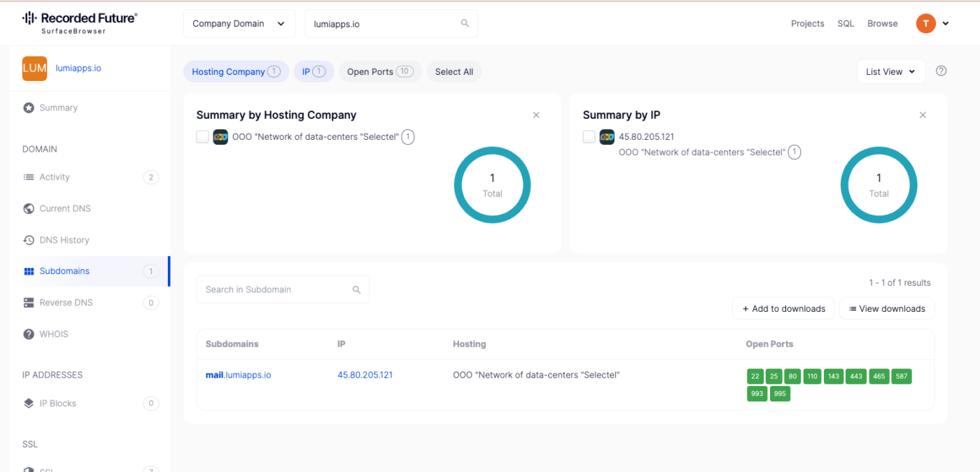
Task: Toggle the Hosting Company filter chip
Action: [236, 71]
